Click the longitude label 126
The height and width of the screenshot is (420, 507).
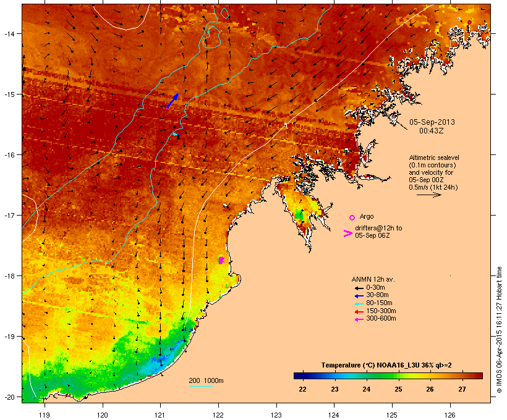click(449, 415)
